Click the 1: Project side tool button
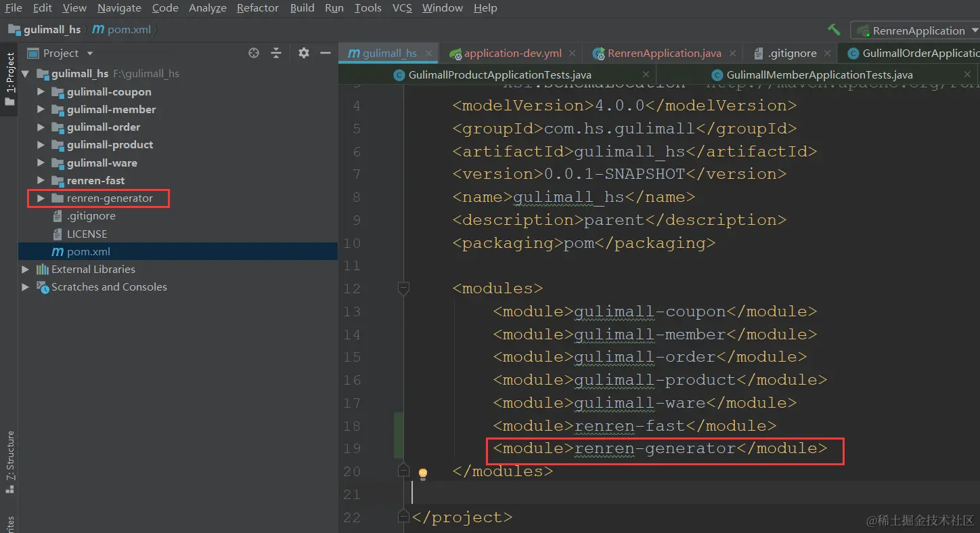 click(x=9, y=79)
